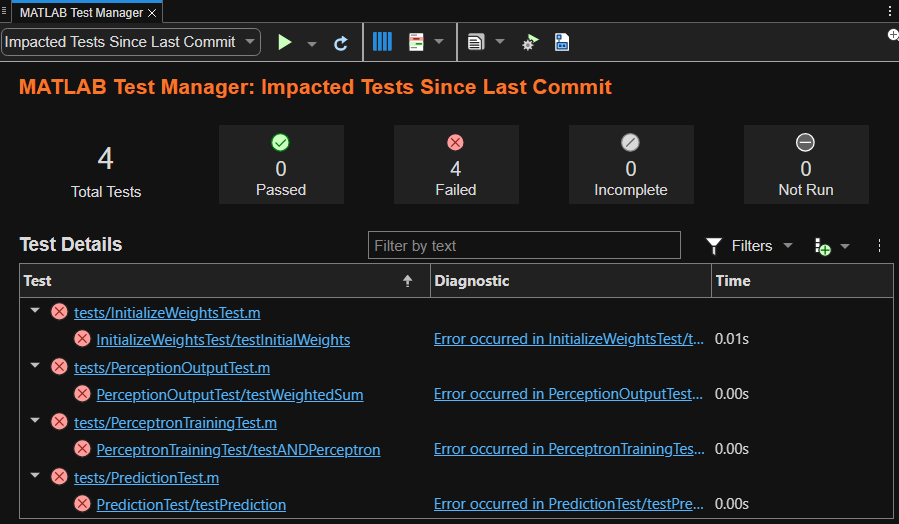Click the blue columns icon in toolbar
Screen dimensions: 899x524
(x=382, y=42)
